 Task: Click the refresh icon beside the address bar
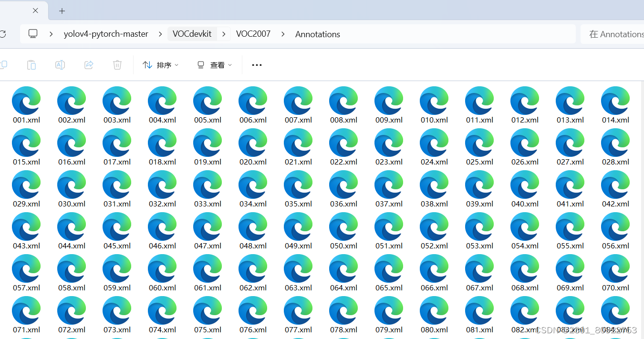point(2,34)
